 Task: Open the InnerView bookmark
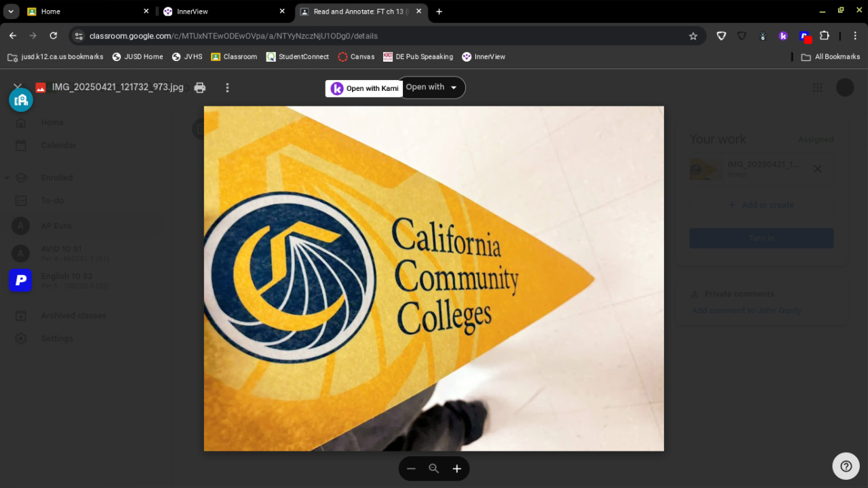click(x=484, y=57)
